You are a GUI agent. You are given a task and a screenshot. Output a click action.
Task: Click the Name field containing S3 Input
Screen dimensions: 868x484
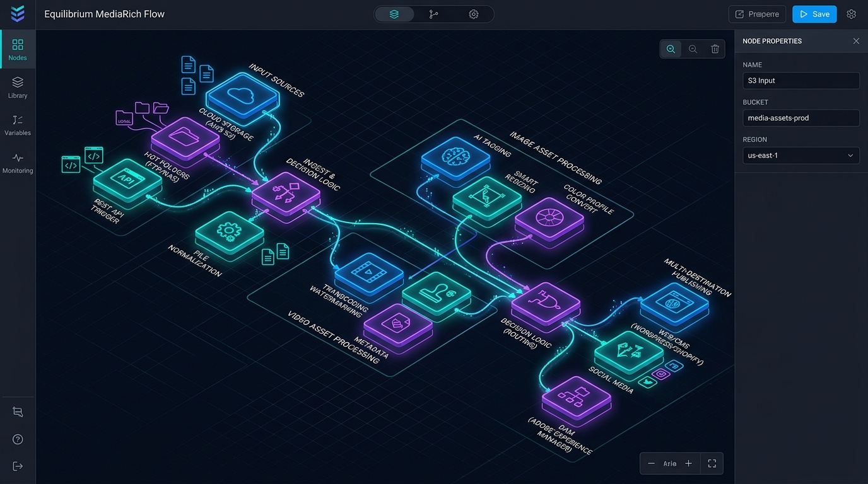click(x=801, y=81)
